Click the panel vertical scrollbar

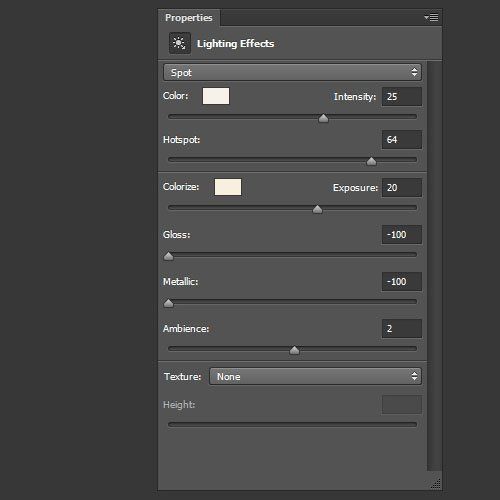[434, 266]
